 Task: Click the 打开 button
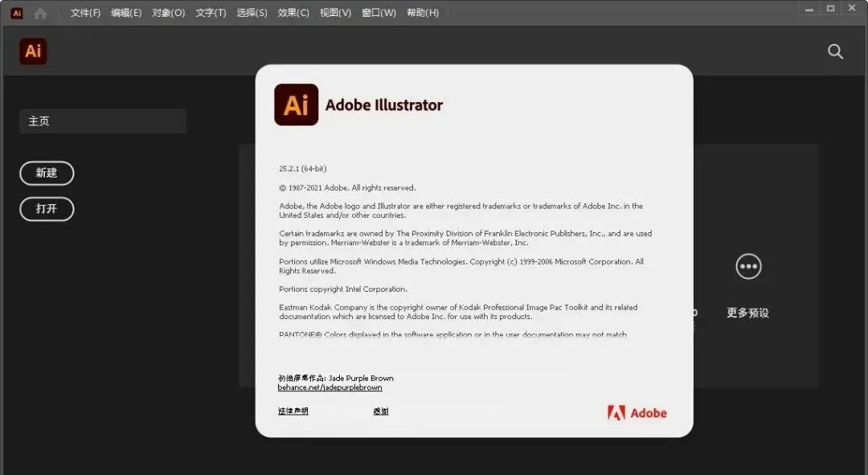47,209
